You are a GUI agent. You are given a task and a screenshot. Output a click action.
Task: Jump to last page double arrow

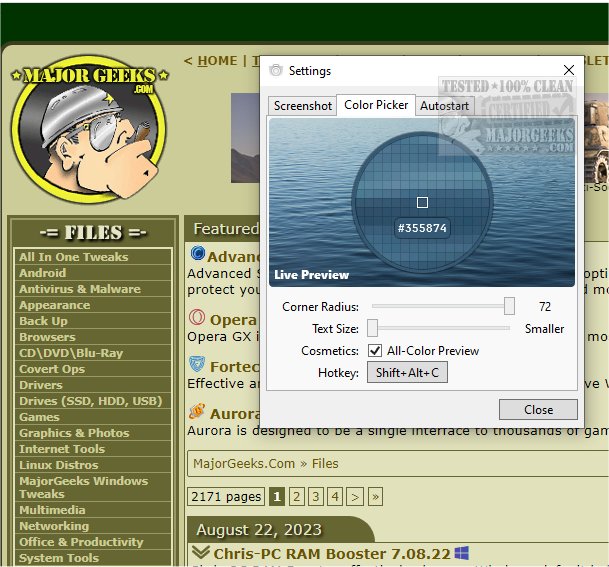point(375,496)
